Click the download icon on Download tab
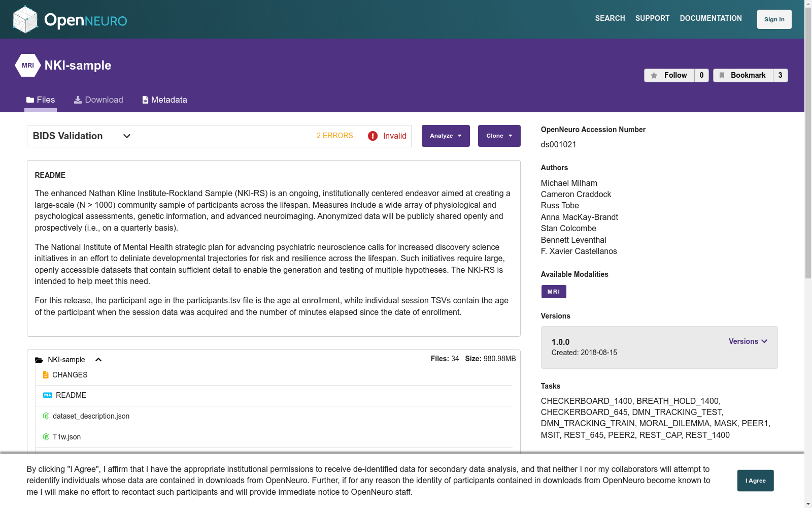The height and width of the screenshot is (508, 812). [78, 100]
